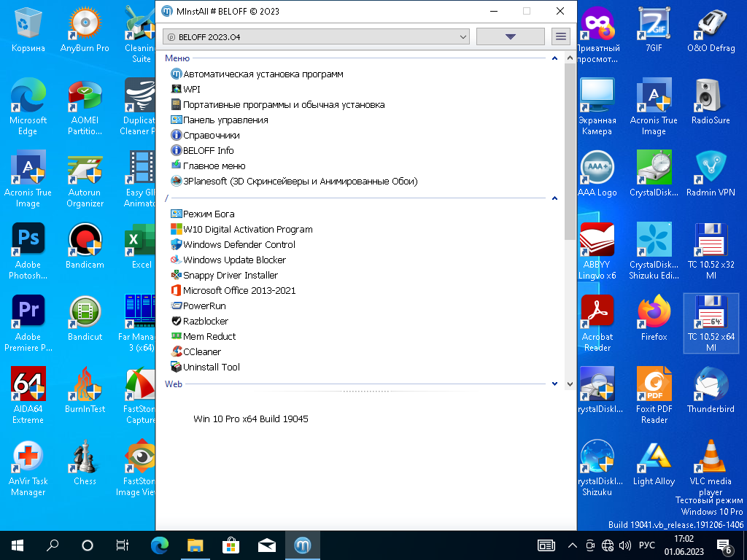Viewport: 747px width, 560px height.
Task: Open Autorun Organizer desktop icon
Action: pyautogui.click(x=85, y=179)
